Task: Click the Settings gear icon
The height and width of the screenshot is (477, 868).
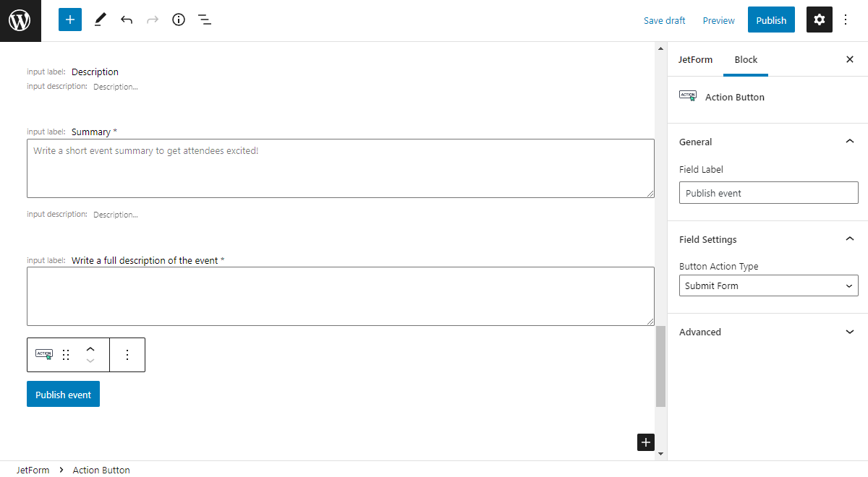Action: [819, 20]
